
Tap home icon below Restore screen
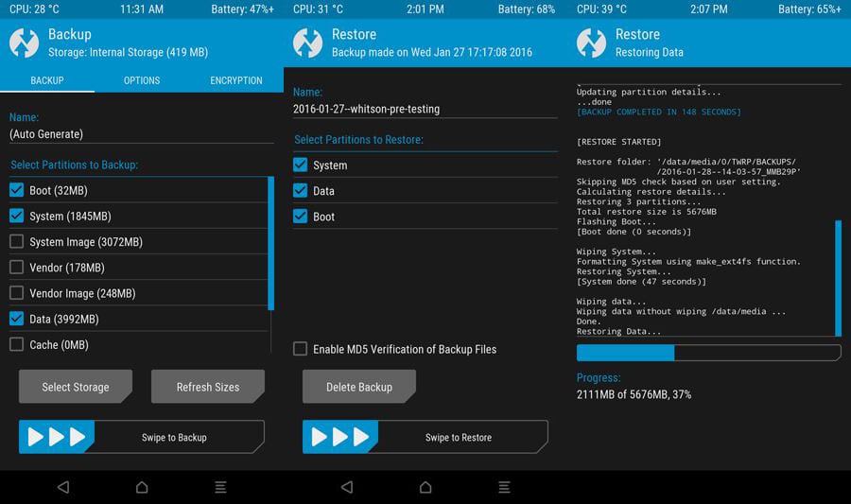(425, 487)
